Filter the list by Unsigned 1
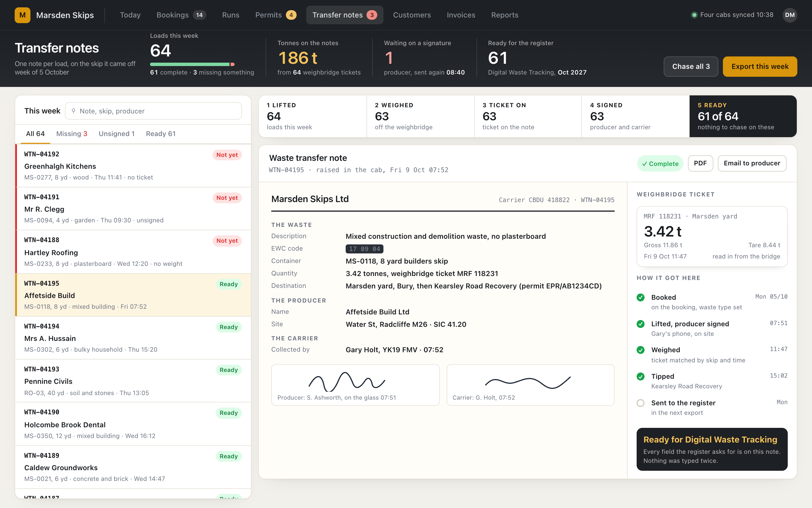This screenshot has width=812, height=508. (116, 134)
